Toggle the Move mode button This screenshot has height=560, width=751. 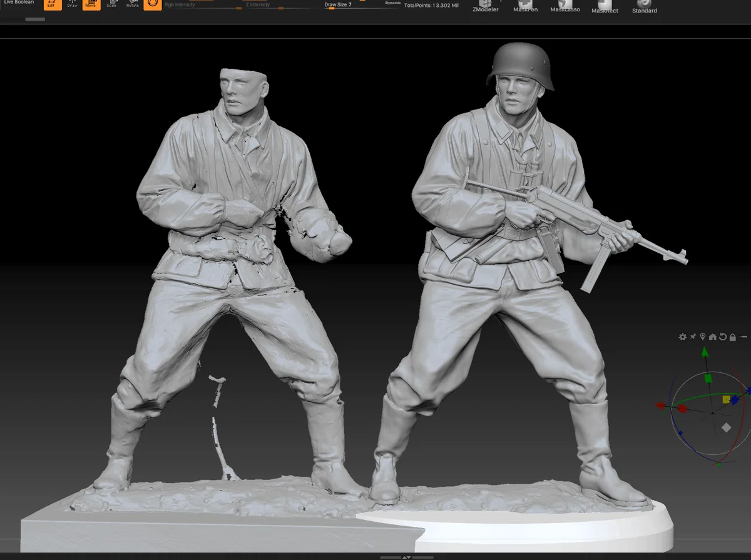tap(91, 4)
